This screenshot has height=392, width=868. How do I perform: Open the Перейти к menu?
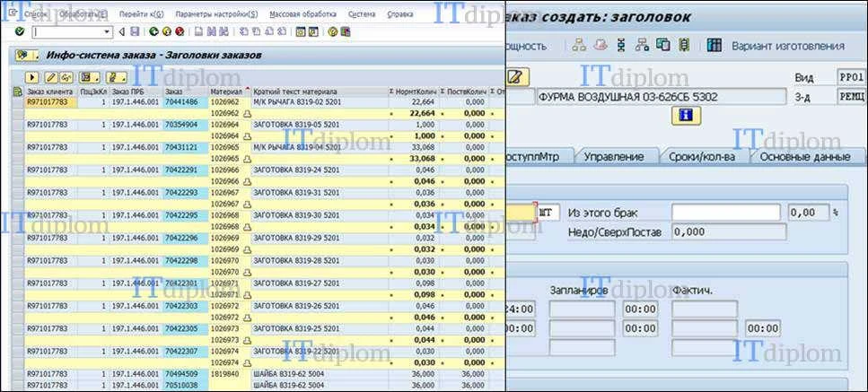[141, 14]
